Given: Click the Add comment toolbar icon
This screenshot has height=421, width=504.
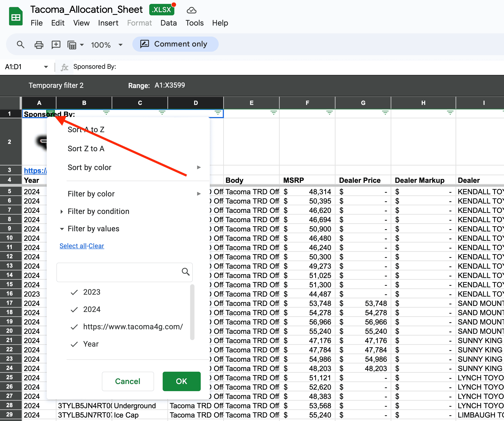Looking at the screenshot, I should (x=56, y=45).
